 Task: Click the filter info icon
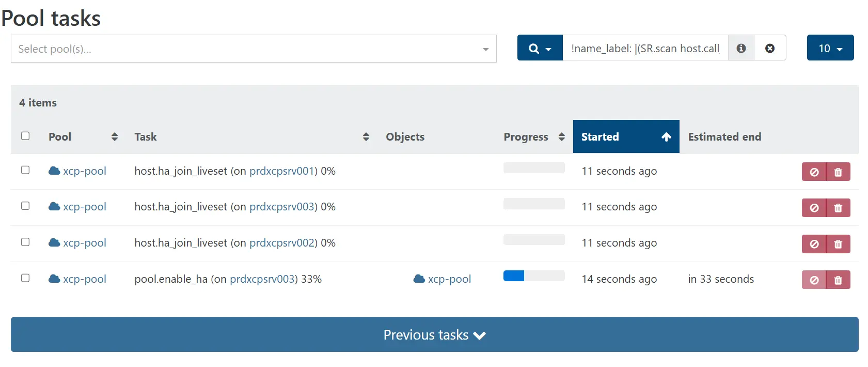coord(741,48)
